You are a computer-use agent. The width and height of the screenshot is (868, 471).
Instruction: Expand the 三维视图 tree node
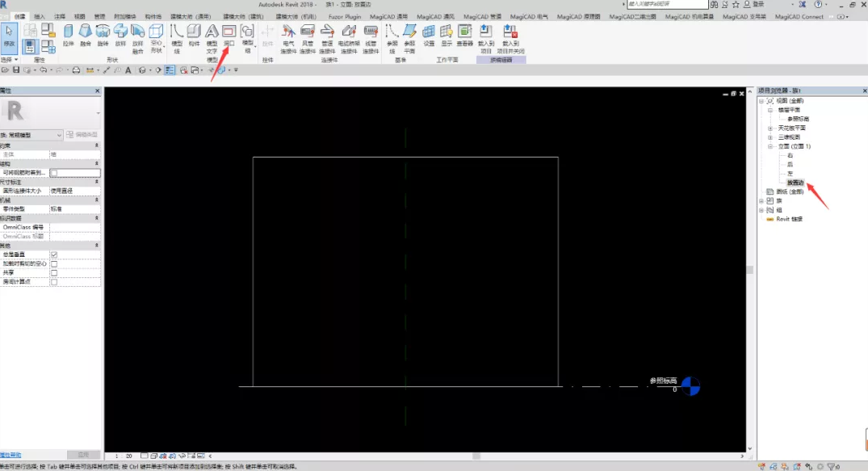click(x=770, y=137)
